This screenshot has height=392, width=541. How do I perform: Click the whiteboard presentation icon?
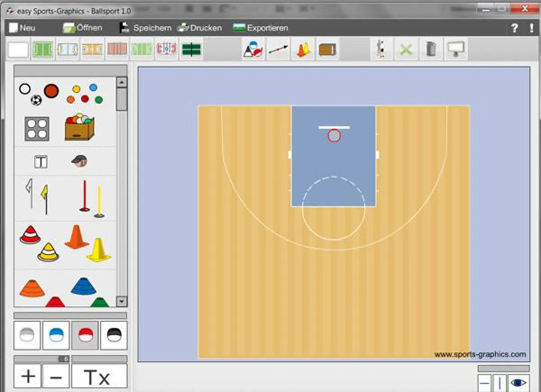coord(456,49)
